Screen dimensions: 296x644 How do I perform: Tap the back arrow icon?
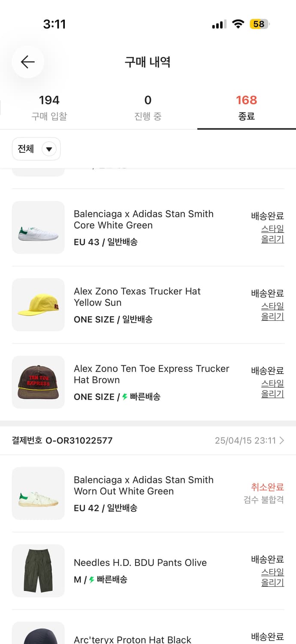pos(28,62)
